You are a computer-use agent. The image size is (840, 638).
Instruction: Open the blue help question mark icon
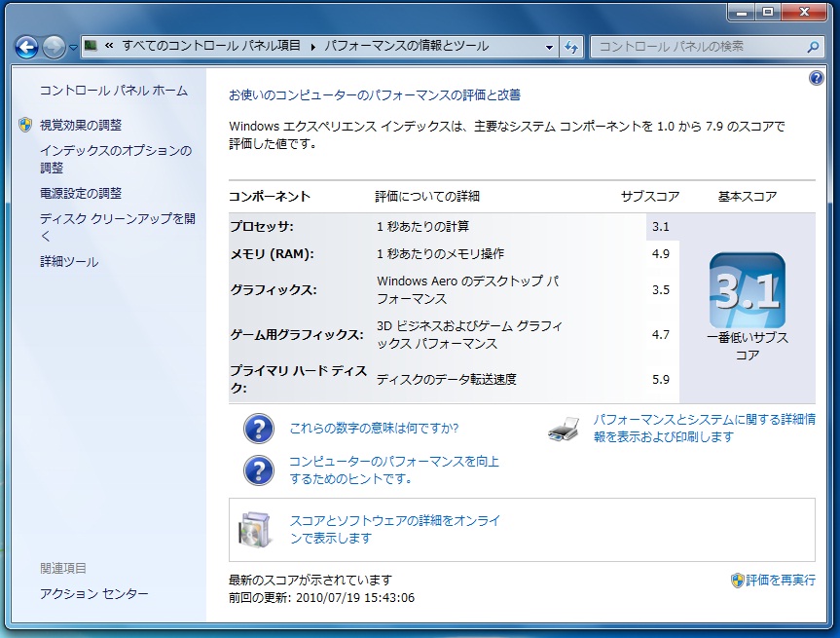(816, 78)
